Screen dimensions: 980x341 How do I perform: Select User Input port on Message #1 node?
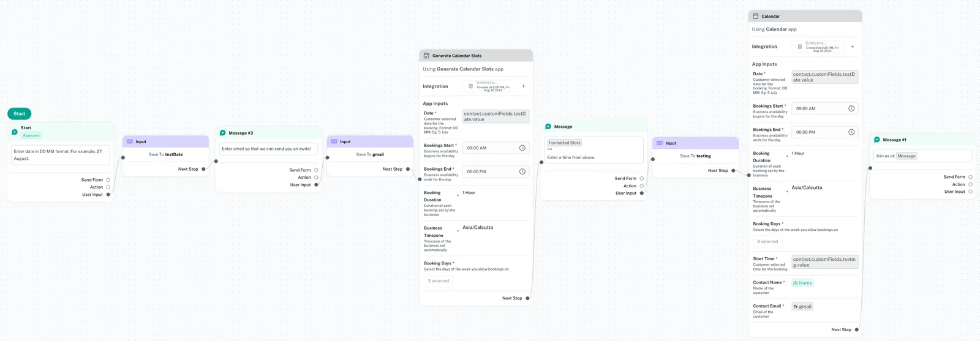point(970,192)
